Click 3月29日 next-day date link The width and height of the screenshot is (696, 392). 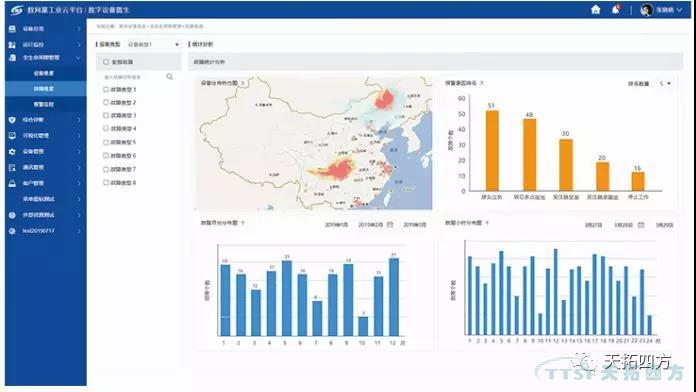coord(664,225)
